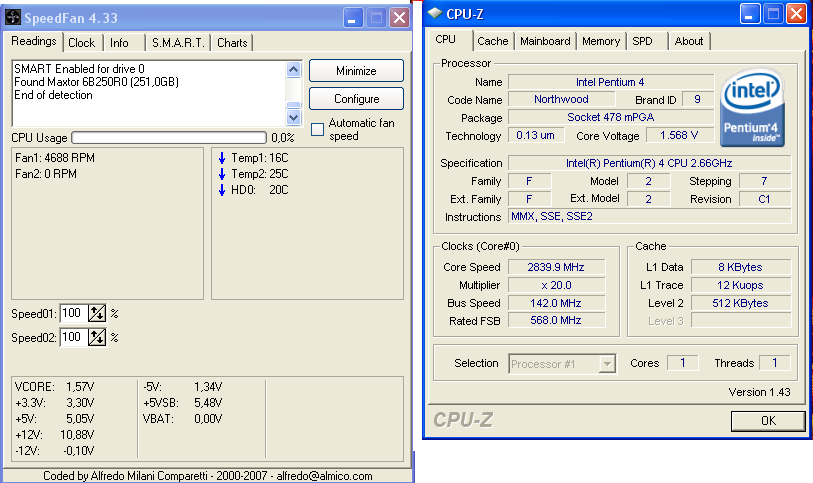This screenshot has width=813, height=483.
Task: Click the SpeedFan fan icon in title bar
Action: [13, 18]
